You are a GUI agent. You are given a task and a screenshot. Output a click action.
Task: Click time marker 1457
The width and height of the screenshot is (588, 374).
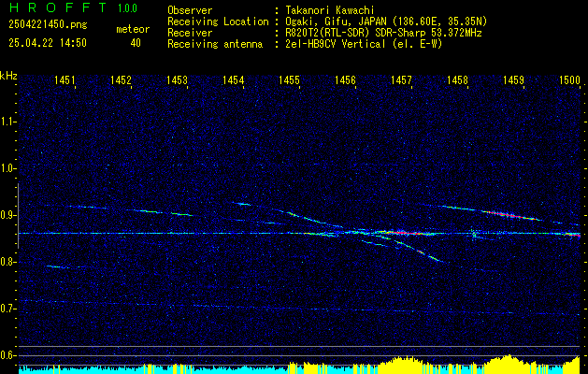pyautogui.click(x=401, y=79)
